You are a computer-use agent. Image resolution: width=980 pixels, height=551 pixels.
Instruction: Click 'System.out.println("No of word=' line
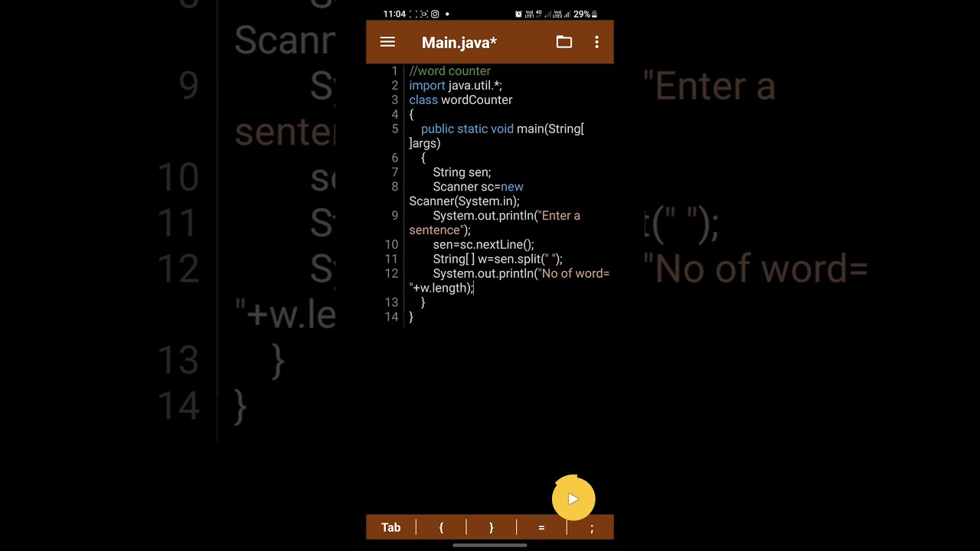coord(521,275)
